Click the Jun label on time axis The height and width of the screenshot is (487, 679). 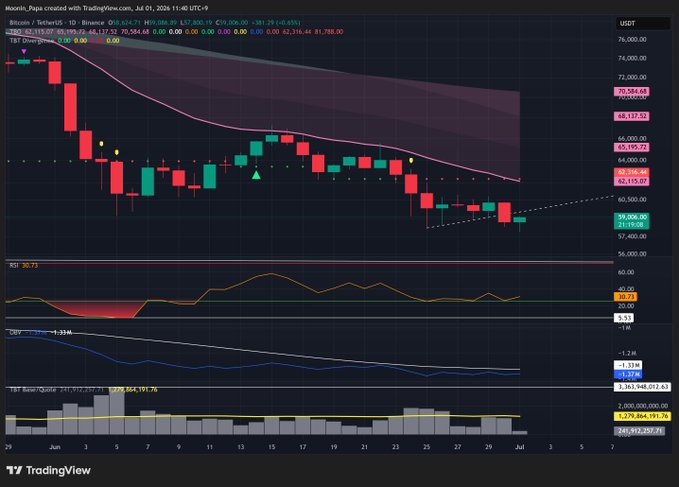click(55, 447)
